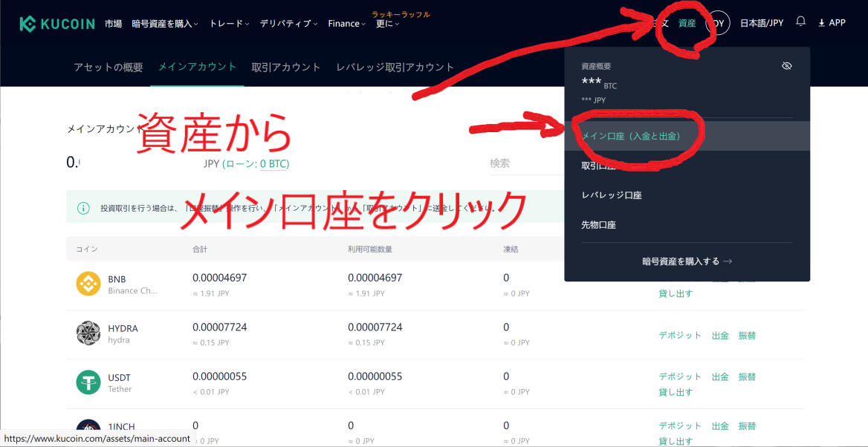This screenshot has height=447, width=868.
Task: Click the 1INCH coin name text
Action: pos(121,426)
